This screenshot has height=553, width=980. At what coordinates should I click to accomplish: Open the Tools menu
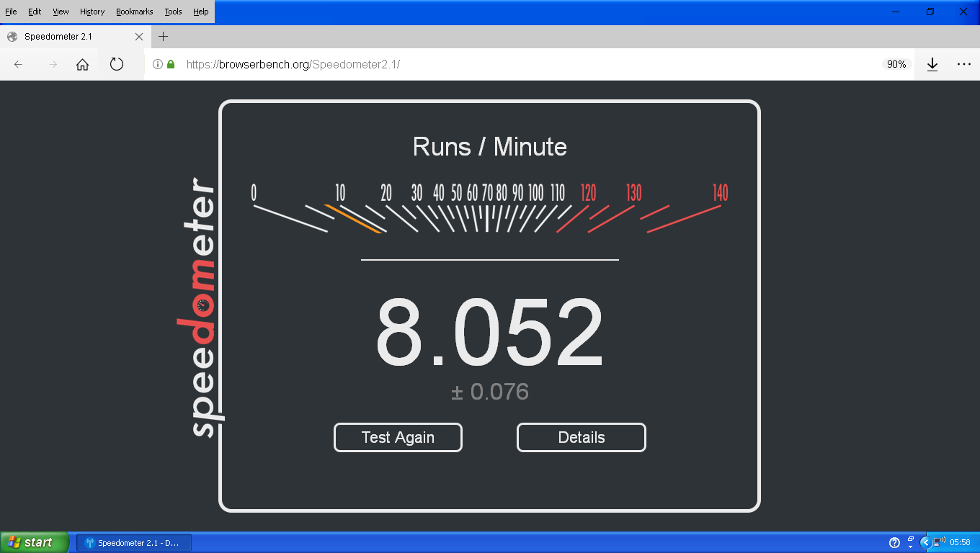(173, 12)
